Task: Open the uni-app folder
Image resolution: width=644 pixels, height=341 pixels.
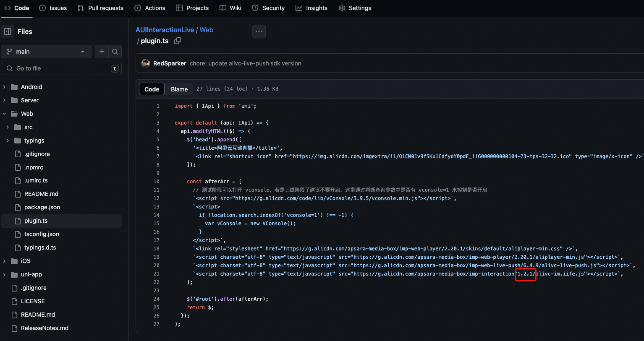Action: click(x=31, y=274)
